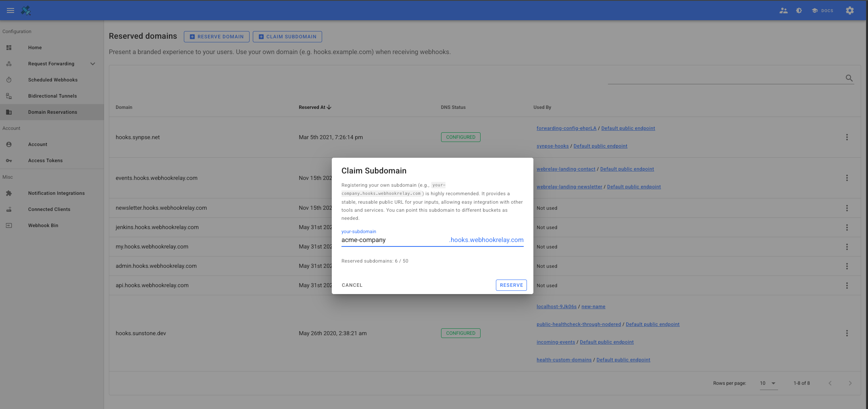Click the Webhook Relay logo in the top bar
The image size is (868, 409).
point(25,10)
